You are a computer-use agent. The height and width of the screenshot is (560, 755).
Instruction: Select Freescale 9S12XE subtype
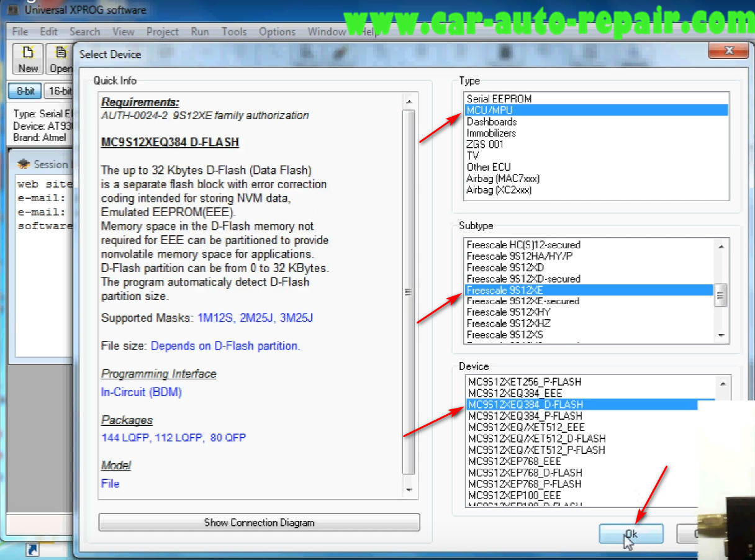[589, 290]
